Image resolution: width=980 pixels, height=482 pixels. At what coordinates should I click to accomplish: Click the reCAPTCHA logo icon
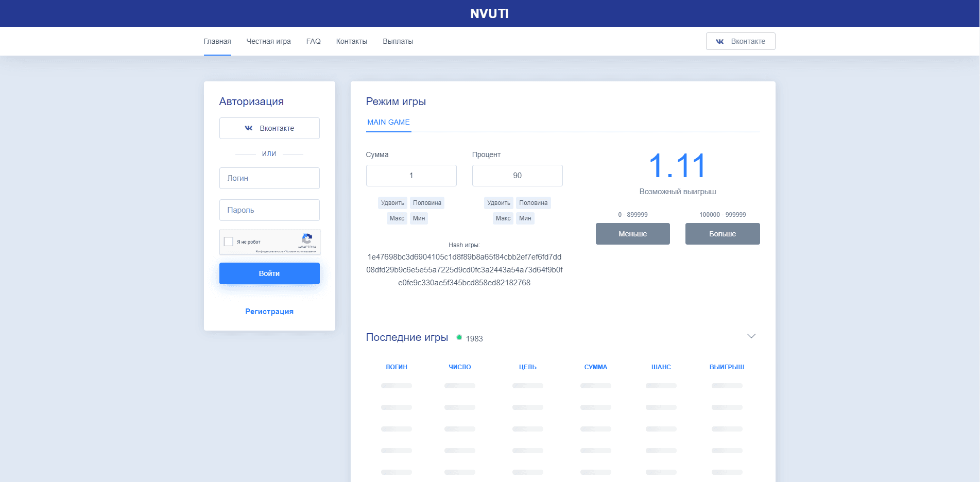pyautogui.click(x=307, y=238)
